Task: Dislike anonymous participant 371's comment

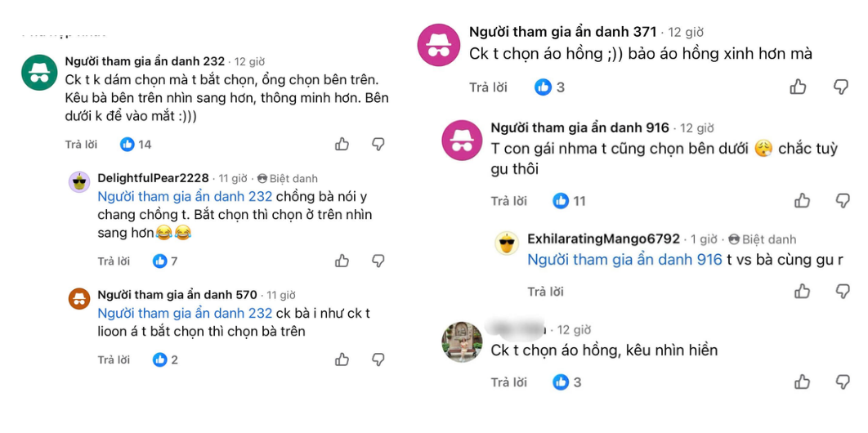Action: (841, 87)
